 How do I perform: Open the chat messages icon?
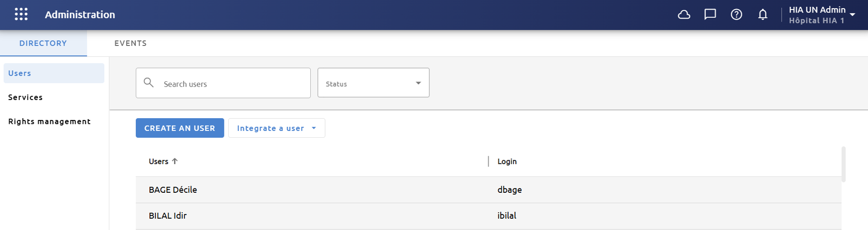[710, 15]
